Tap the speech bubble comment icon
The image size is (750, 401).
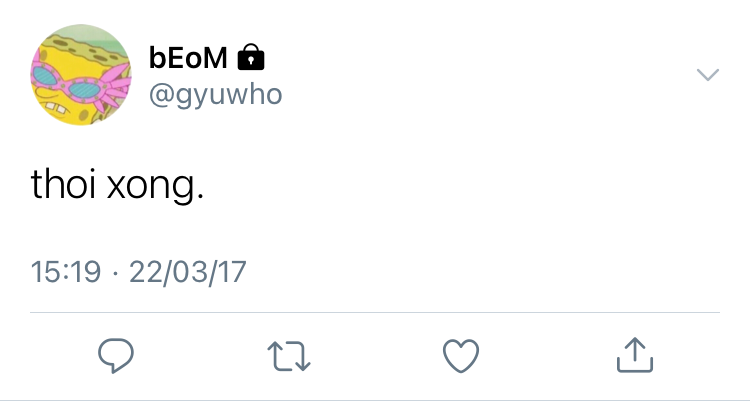click(x=117, y=353)
